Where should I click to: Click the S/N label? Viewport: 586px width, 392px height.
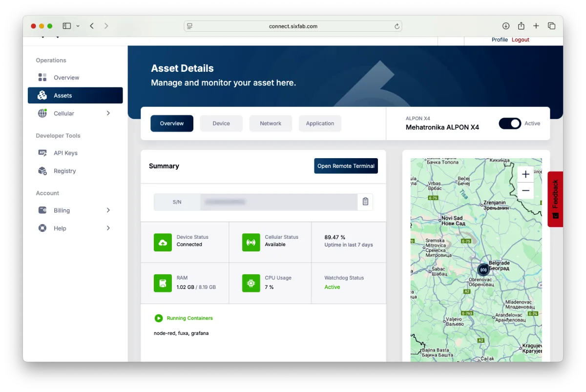177,202
